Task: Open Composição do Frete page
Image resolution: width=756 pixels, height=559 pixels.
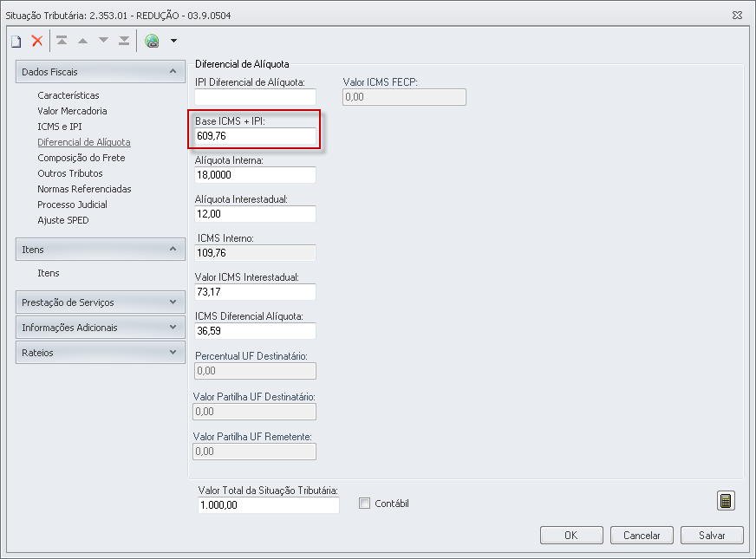Action: pos(81,158)
